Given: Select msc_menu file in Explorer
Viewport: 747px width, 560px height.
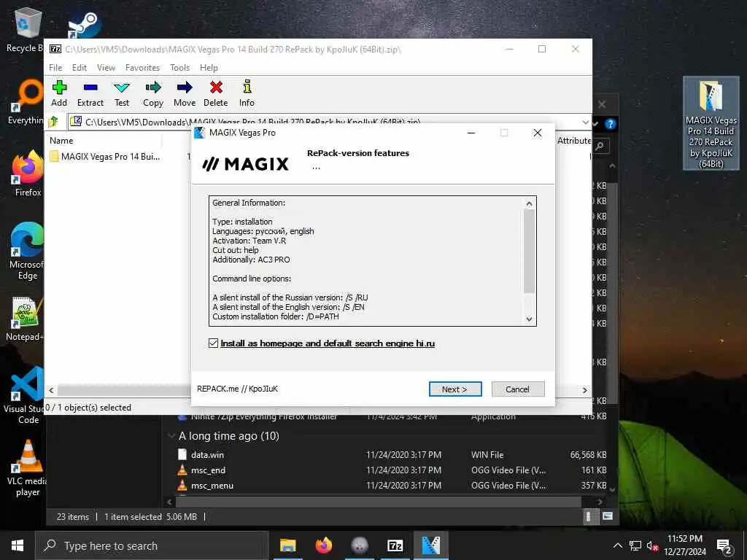Looking at the screenshot, I should click(x=212, y=485).
